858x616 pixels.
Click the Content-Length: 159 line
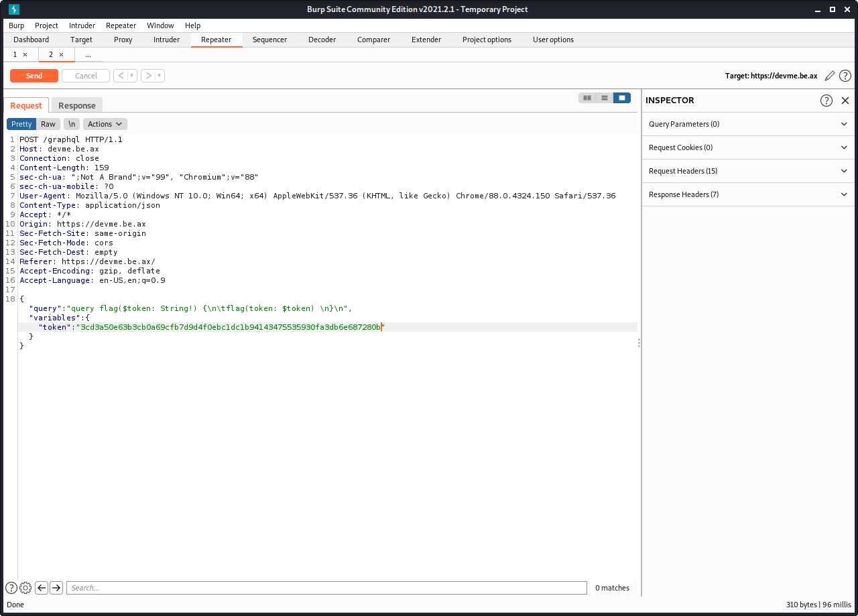tap(64, 168)
